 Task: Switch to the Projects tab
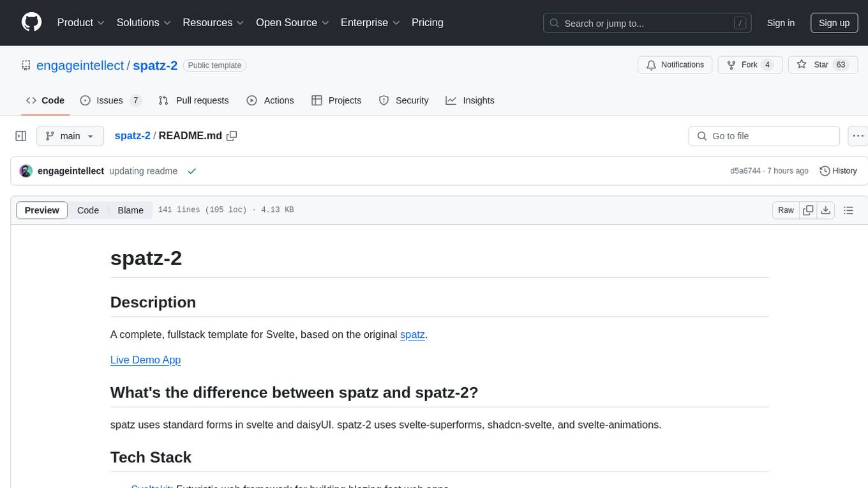coord(336,100)
